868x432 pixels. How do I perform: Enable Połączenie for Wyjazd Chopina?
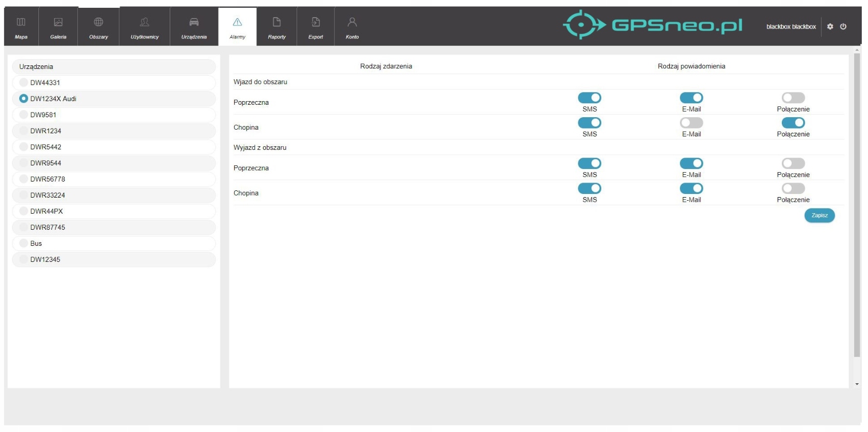(x=793, y=188)
